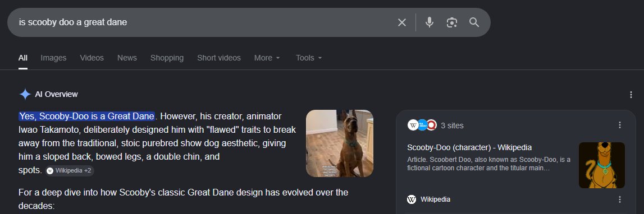Open three-dot menu beside Wikipedia source label
Screen dimensions: 644x214
[x=620, y=199]
